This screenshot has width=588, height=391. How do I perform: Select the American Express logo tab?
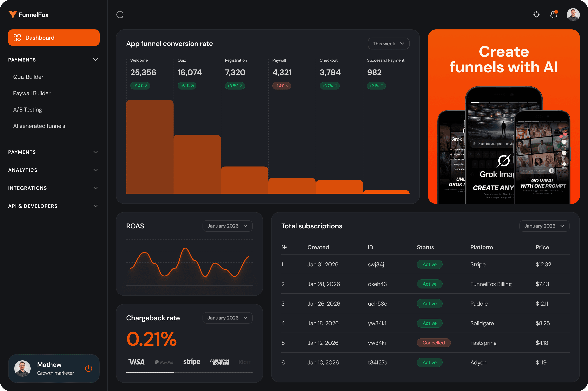coord(219,362)
